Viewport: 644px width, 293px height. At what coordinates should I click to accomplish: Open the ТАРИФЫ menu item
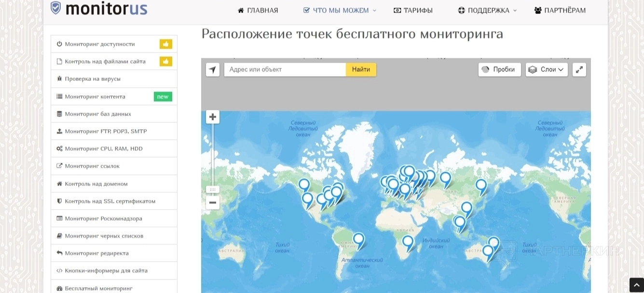(x=413, y=10)
